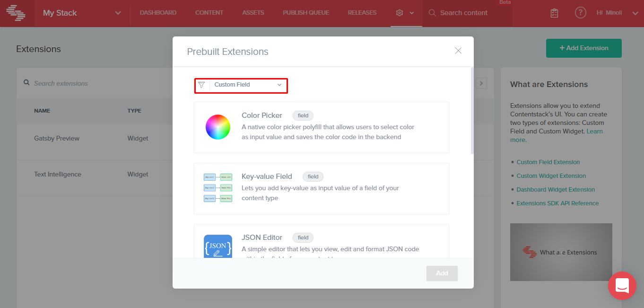Open the Dashboard Widget Extension link
Viewport: 644px width, 308px height.
tap(556, 190)
